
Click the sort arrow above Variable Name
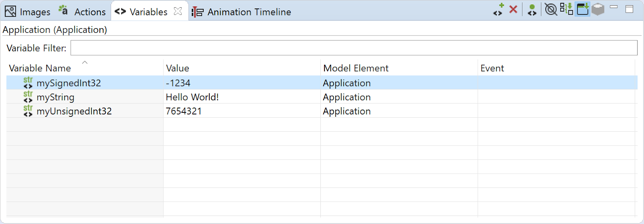coord(85,62)
